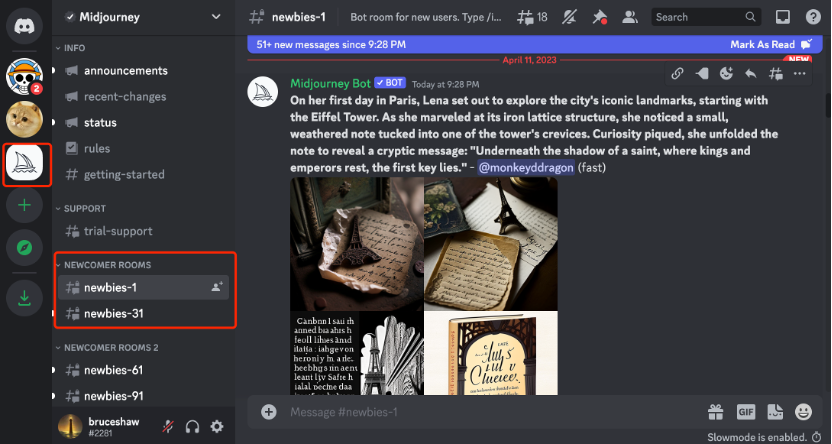Image resolution: width=832 pixels, height=444 pixels.
Task: Open the rules channel
Action: click(143, 149)
